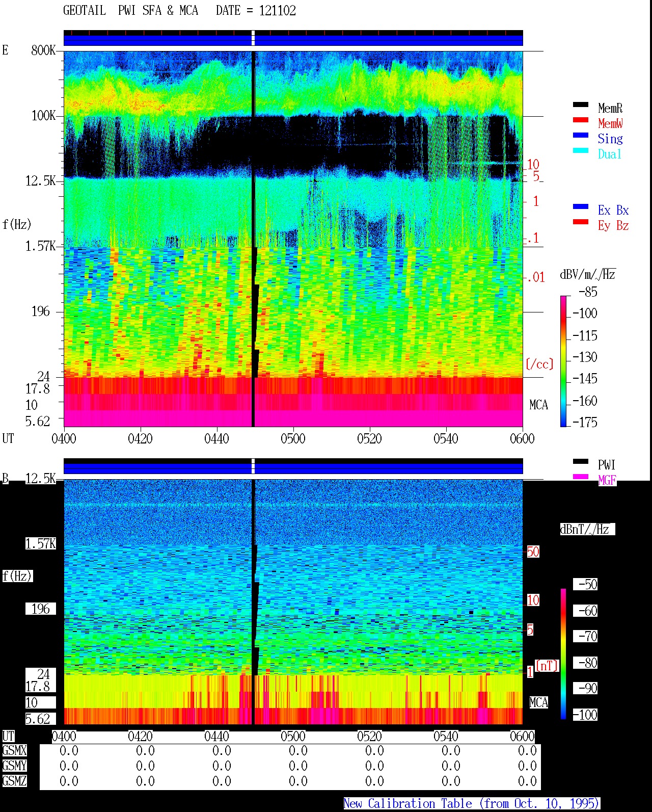The width and height of the screenshot is (652, 812).
Task: Click the red [/cc] density unit label
Action: pyautogui.click(x=539, y=364)
